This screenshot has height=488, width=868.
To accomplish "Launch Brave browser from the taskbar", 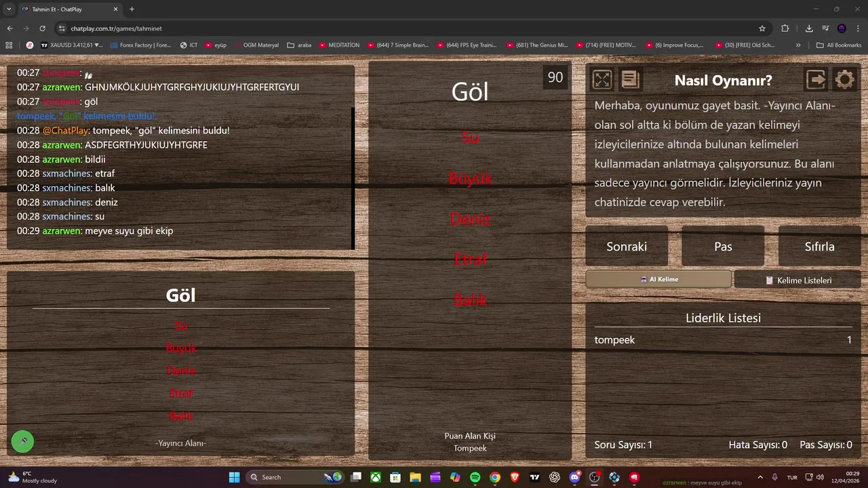I will [x=515, y=477].
